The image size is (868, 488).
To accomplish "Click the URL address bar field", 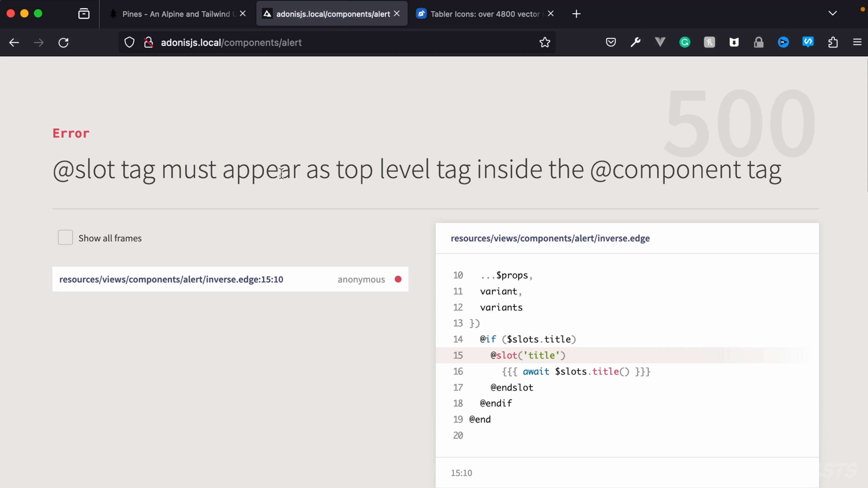I will click(x=337, y=43).
